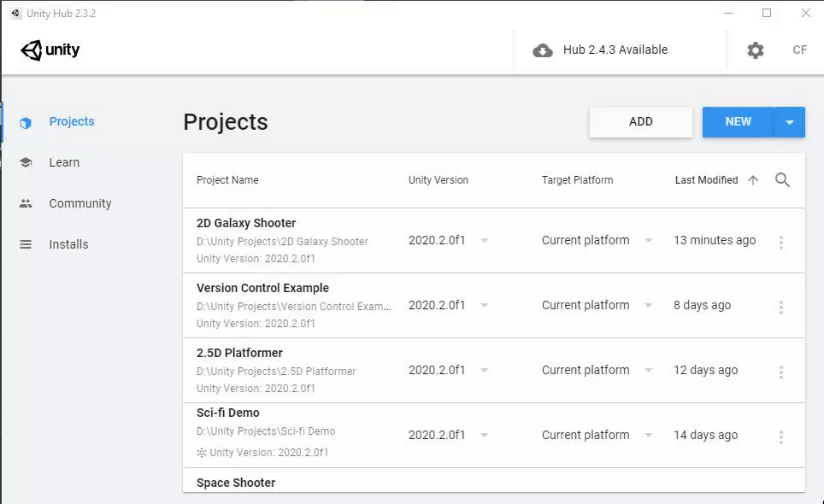Image resolution: width=824 pixels, height=504 pixels.
Task: Click path D:\Unity Projects\2D Galaxy Shooter
Action: pyautogui.click(x=282, y=242)
